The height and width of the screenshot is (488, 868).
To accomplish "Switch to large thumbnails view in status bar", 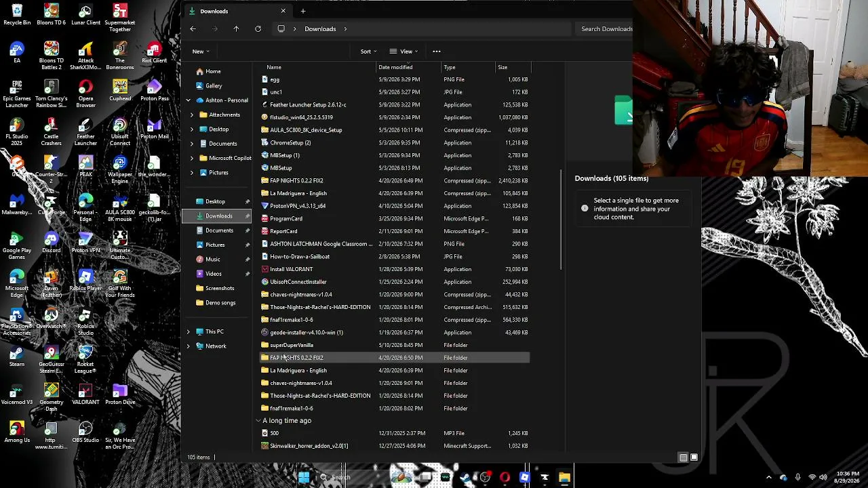I will click(694, 457).
